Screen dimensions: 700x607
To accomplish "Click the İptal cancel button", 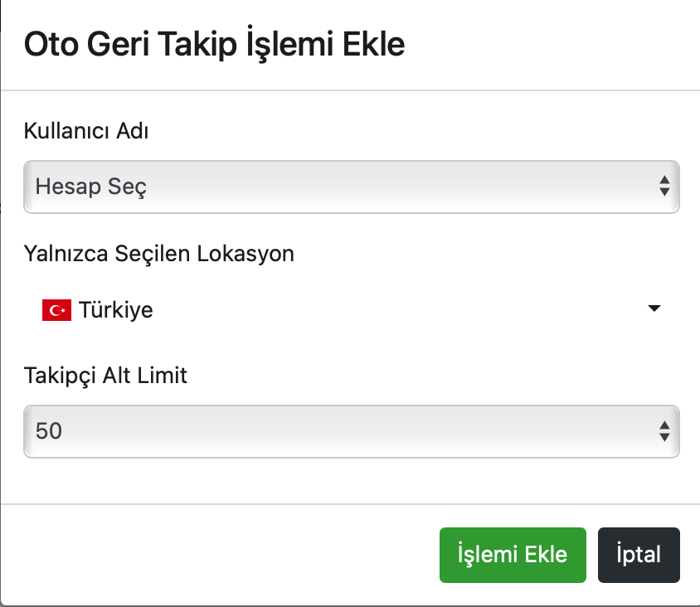I will [x=639, y=555].
